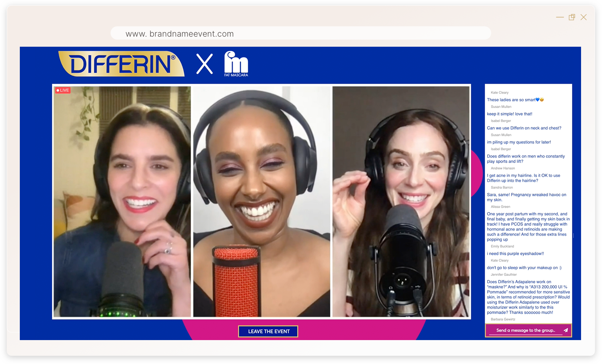Select the middle host's video with red microphone
602x364 pixels.
click(x=262, y=202)
